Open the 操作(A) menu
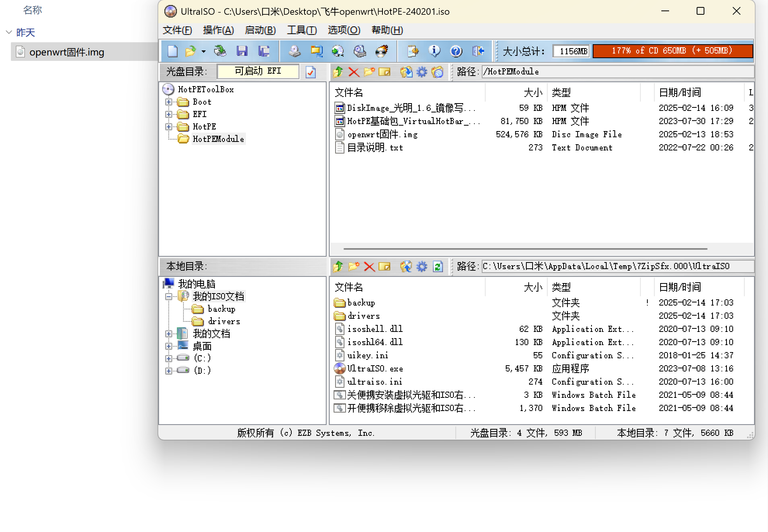The width and height of the screenshot is (768, 532). tap(218, 30)
